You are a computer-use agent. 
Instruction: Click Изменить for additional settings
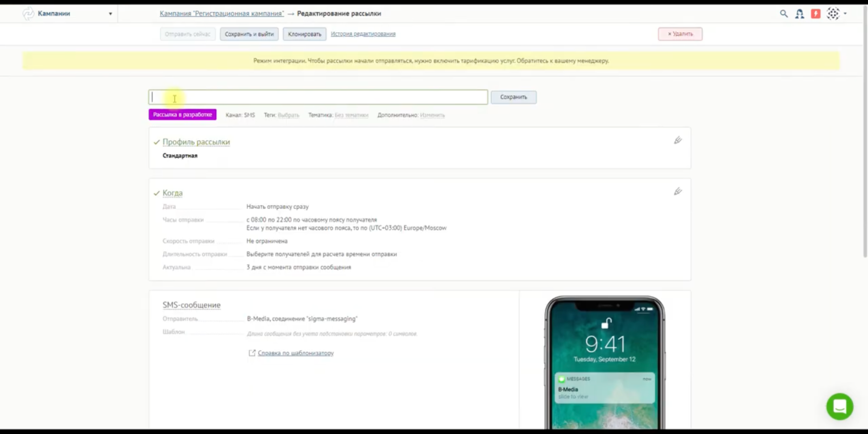point(432,115)
